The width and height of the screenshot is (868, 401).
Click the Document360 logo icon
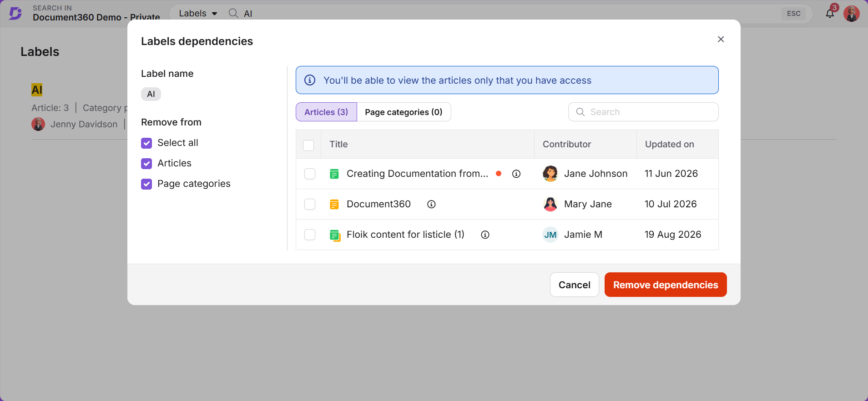tap(15, 13)
